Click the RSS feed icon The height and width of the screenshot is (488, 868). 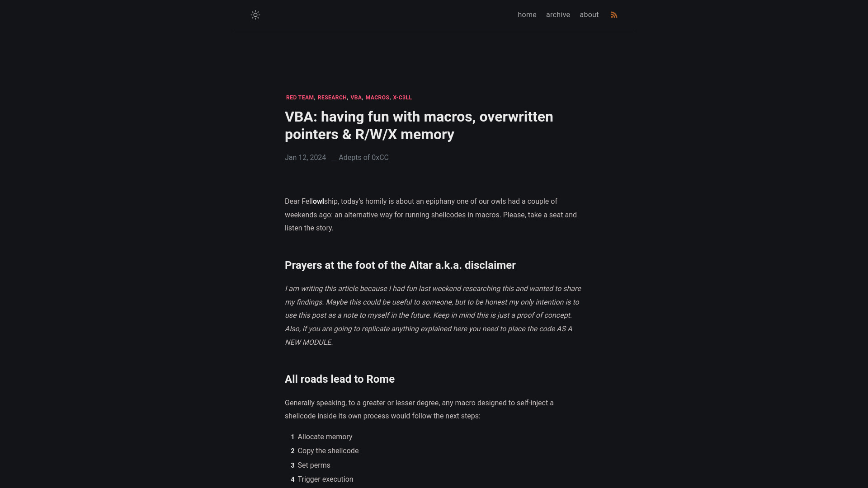click(614, 14)
